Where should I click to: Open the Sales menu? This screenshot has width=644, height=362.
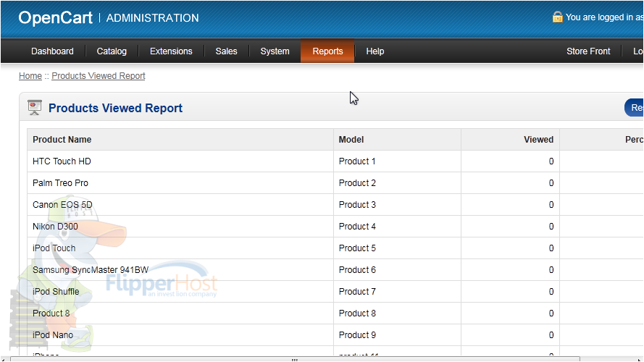pyautogui.click(x=226, y=51)
